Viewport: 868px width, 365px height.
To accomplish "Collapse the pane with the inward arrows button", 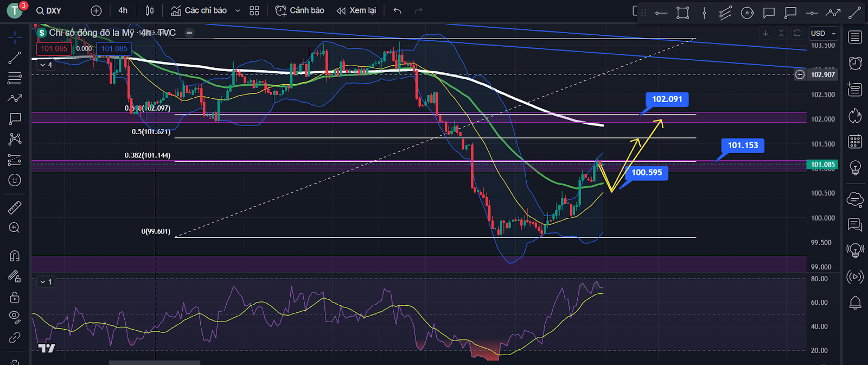I will pos(781,33).
